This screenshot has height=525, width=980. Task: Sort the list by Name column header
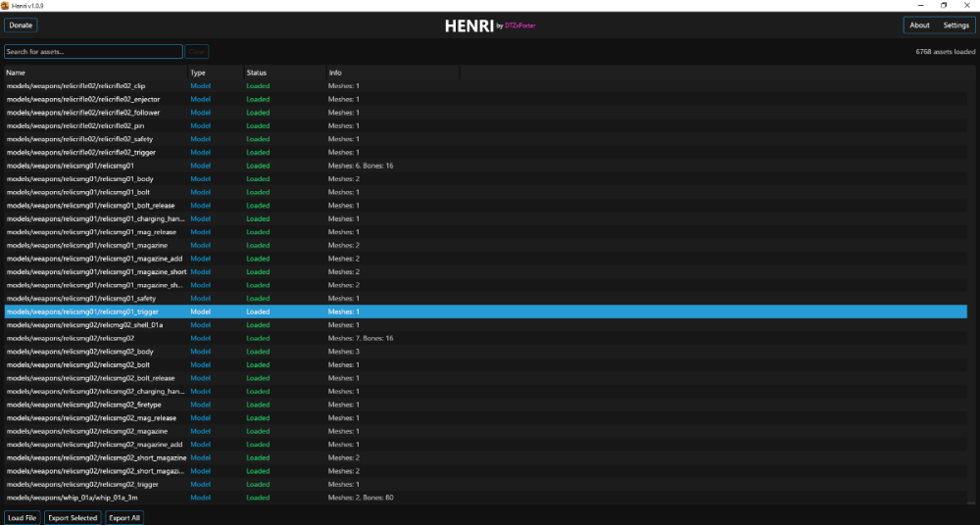[x=94, y=72]
